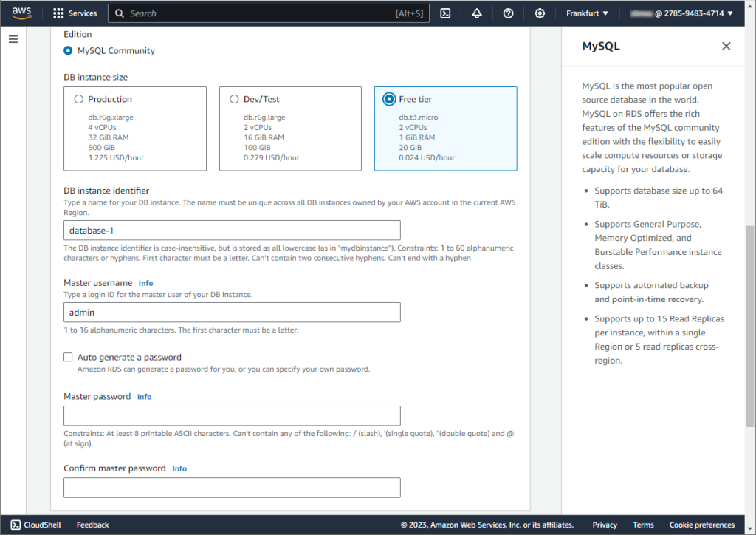Viewport: 756px width, 535px height.
Task: Click the Master password input field
Action: tap(232, 416)
